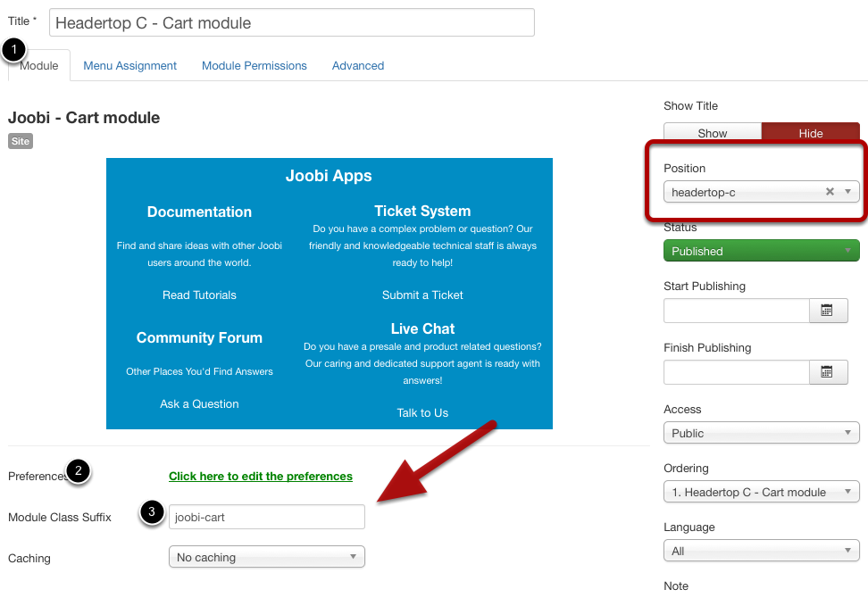This screenshot has height=598, width=868.
Task: Click the Joobi Apps heading
Action: pos(329,176)
